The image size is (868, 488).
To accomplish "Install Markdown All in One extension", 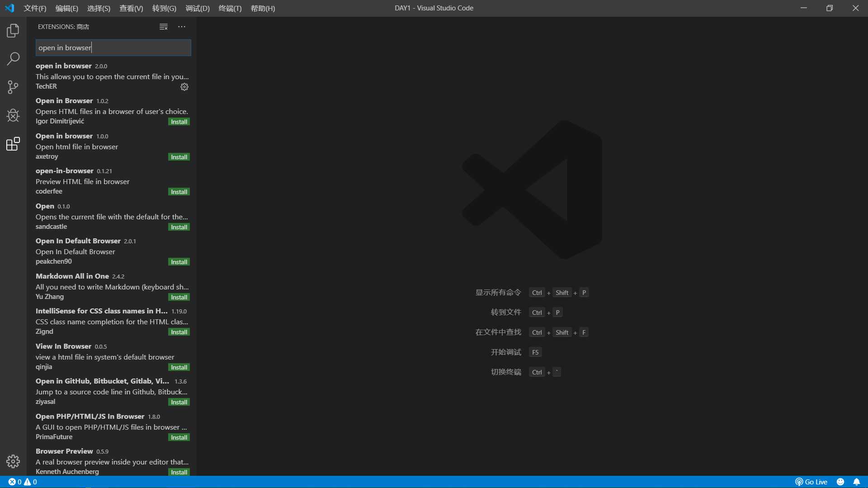I will point(179,297).
